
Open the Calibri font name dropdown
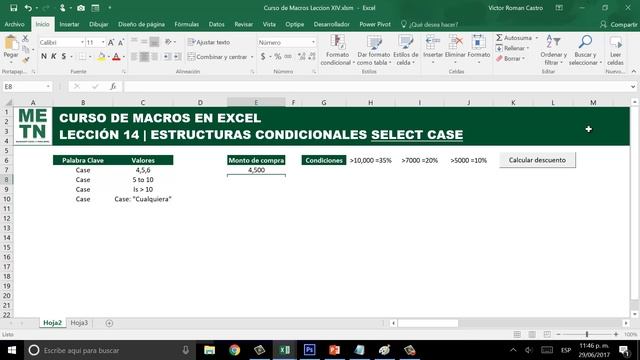pos(82,42)
